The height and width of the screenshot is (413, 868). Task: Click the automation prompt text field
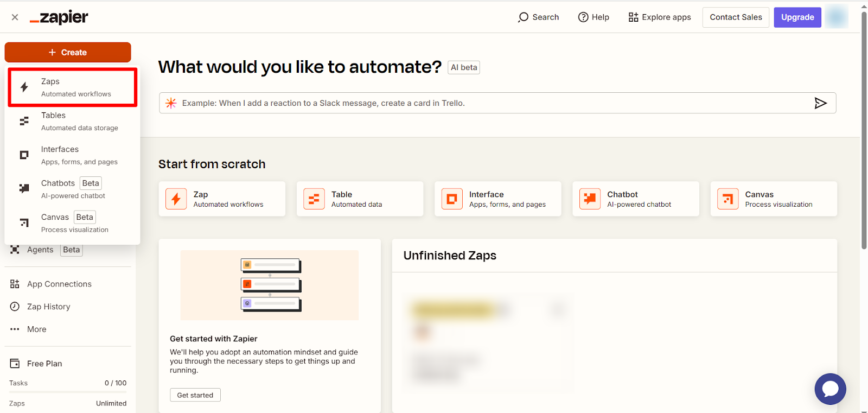(x=488, y=103)
